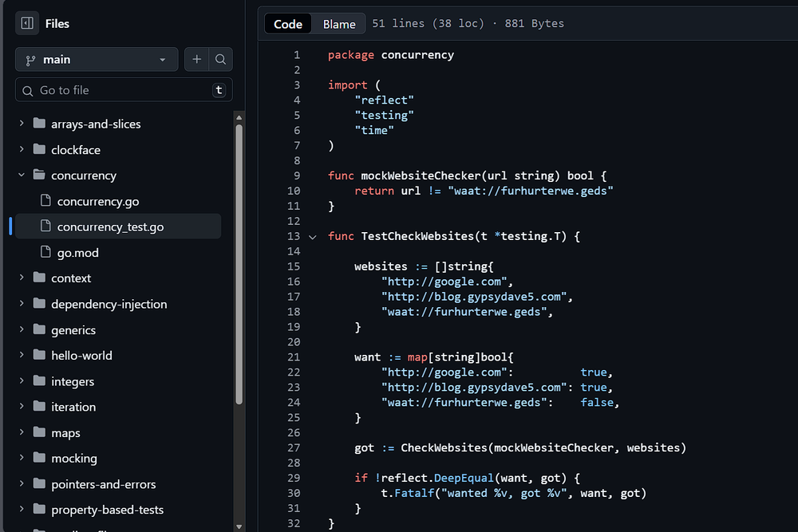Click the branch icon beside main
Viewport: 798px width, 532px height.
click(x=30, y=59)
